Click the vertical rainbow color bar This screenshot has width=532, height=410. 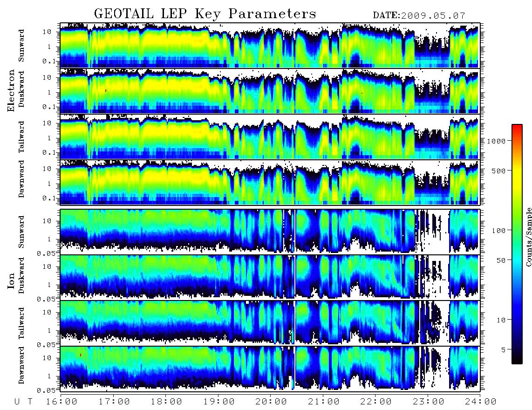(x=517, y=244)
